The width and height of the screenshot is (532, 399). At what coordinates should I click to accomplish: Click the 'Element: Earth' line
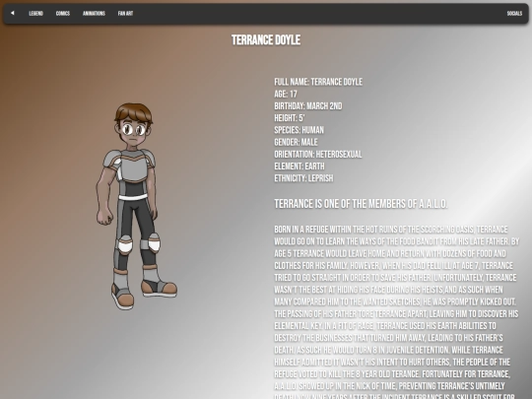tap(299, 166)
